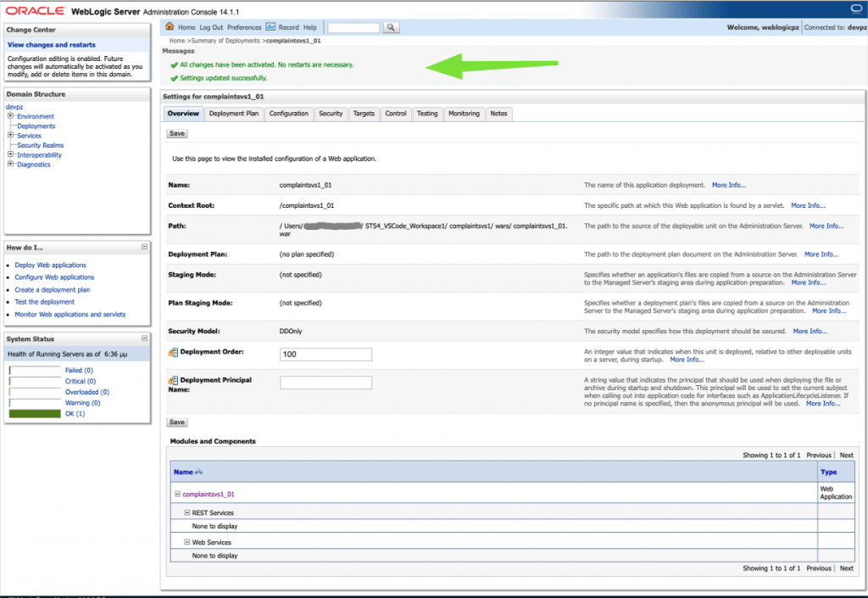This screenshot has height=598, width=868.
Task: Click the Deployment Order input field
Action: pyautogui.click(x=325, y=355)
